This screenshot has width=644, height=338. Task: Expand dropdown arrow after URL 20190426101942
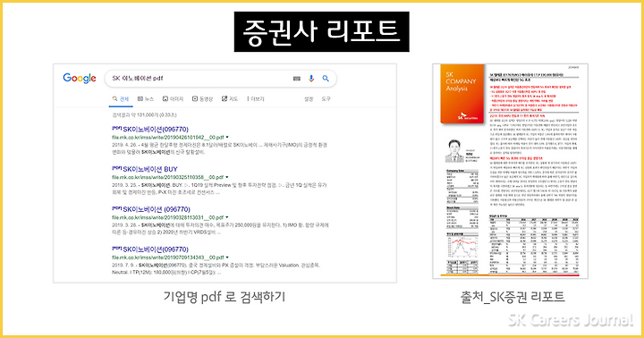[x=227, y=137]
